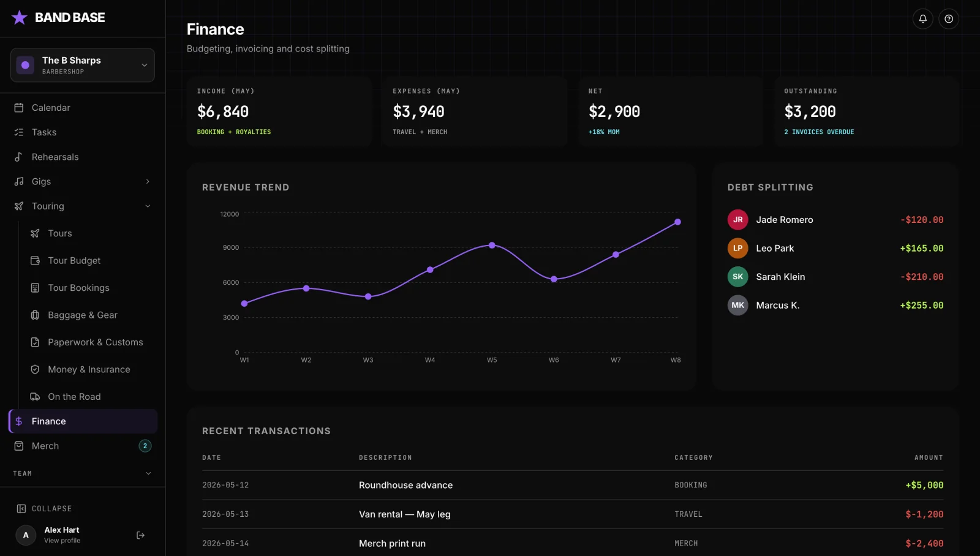Screen dimensions: 980x556
Task: Click the Merch shopping bag icon
Action: point(19,446)
